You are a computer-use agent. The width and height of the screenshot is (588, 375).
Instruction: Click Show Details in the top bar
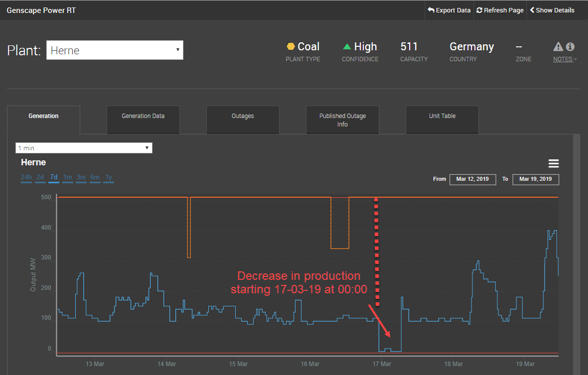tap(552, 10)
